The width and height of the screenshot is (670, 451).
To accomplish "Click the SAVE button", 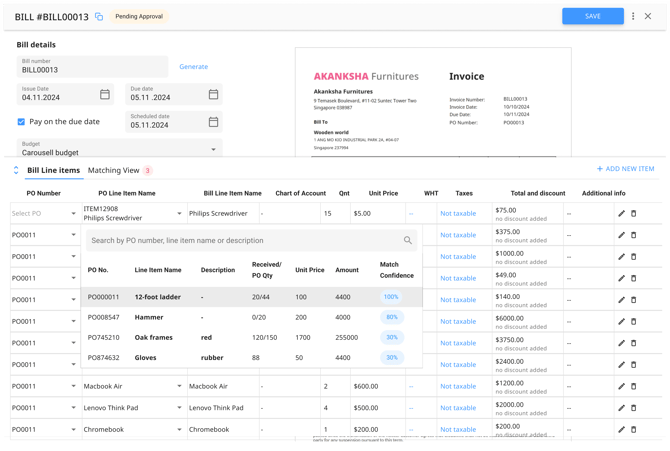I will (592, 16).
